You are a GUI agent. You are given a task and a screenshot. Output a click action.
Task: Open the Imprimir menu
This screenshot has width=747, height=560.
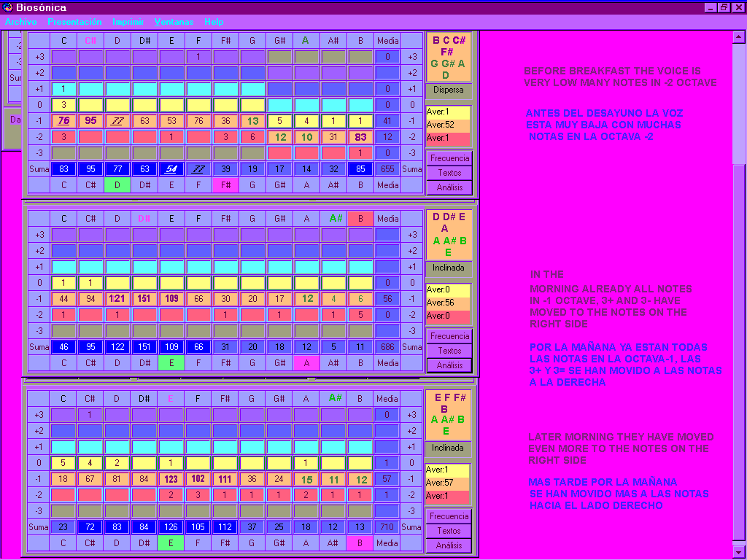[128, 22]
